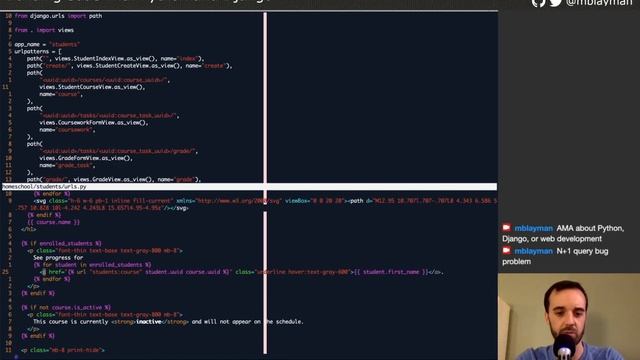Click the views.GradeFormView.as_view() line
This screenshot has width=640, height=360.
tap(86, 158)
